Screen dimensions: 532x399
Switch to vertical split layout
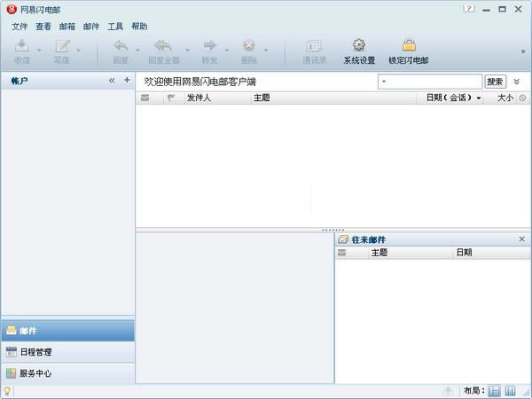point(510,391)
